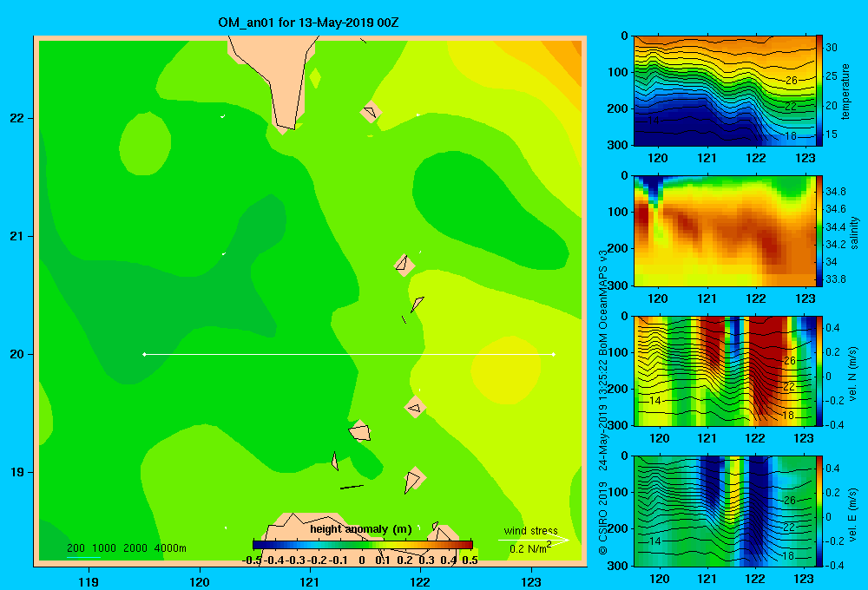
Task: Click the vel. N color scale bar
Action: (819, 370)
